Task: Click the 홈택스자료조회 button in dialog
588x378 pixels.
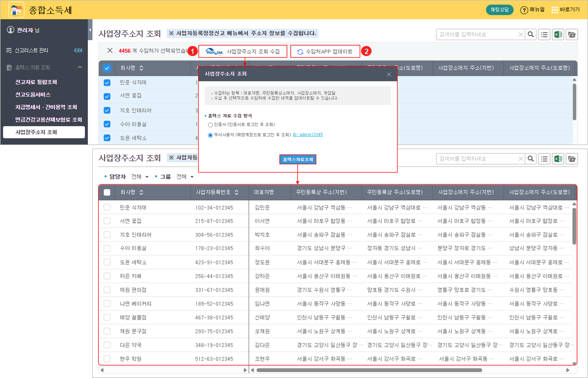Action: [x=298, y=159]
